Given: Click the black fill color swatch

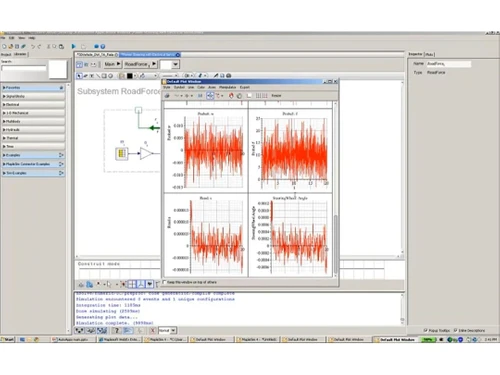Looking at the screenshot, I should (x=130, y=76).
